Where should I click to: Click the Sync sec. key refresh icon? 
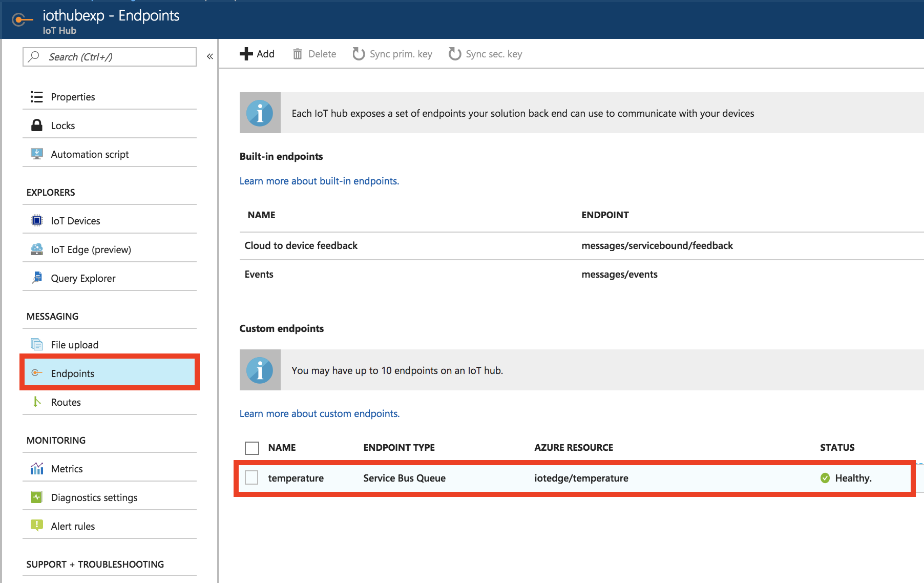click(x=455, y=54)
